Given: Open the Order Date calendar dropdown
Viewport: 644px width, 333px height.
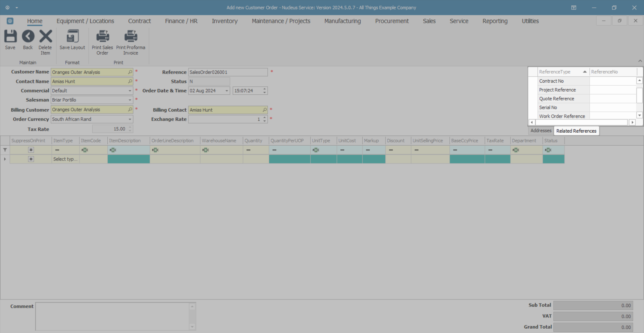Looking at the screenshot, I should (227, 91).
